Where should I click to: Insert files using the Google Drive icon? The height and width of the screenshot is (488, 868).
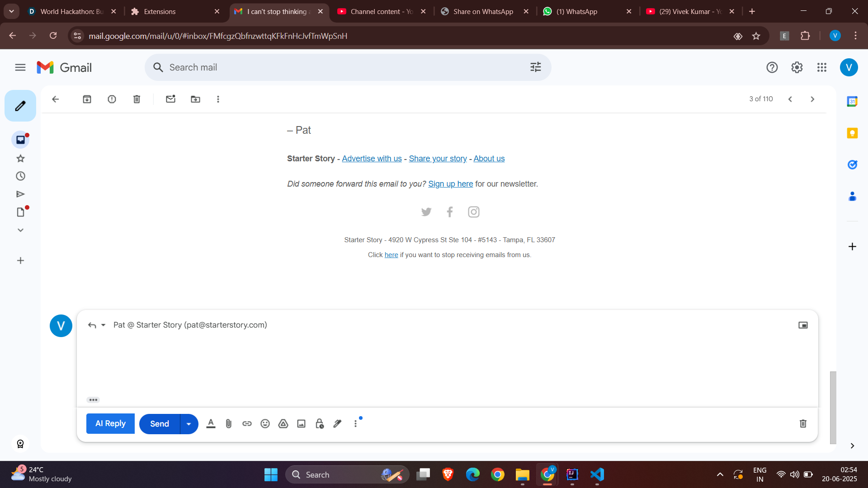[x=283, y=424]
